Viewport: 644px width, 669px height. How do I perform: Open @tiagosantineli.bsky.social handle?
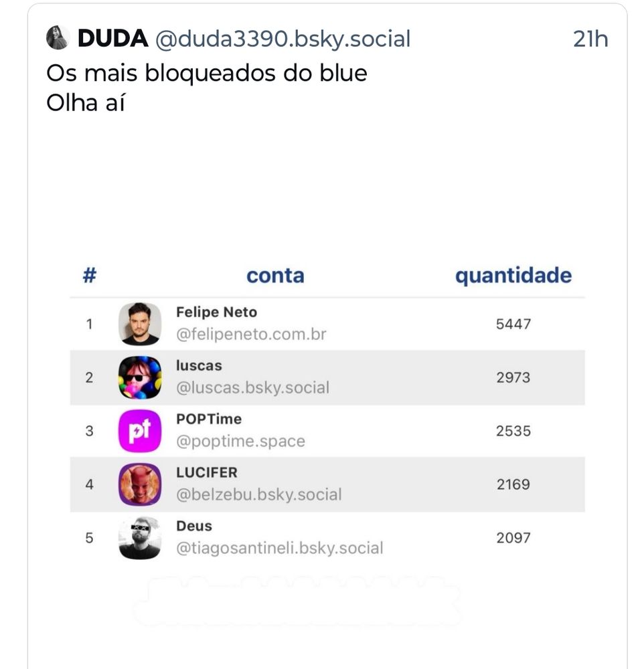280,548
